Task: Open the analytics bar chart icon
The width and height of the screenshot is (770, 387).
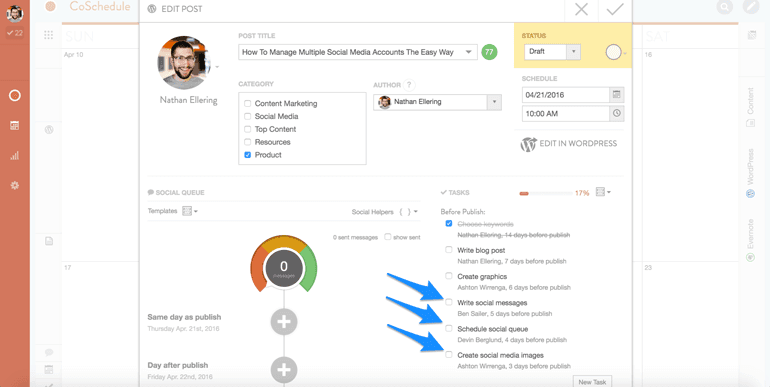Action: 15,156
